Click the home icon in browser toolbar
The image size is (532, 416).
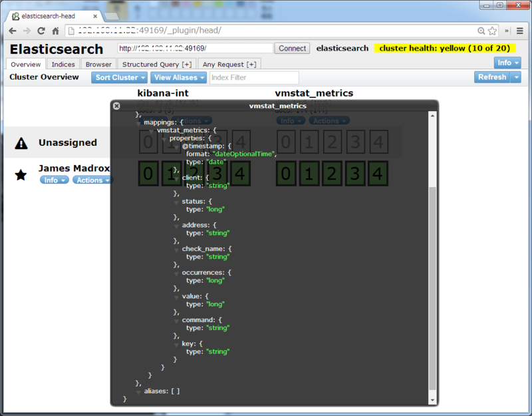coord(55,30)
